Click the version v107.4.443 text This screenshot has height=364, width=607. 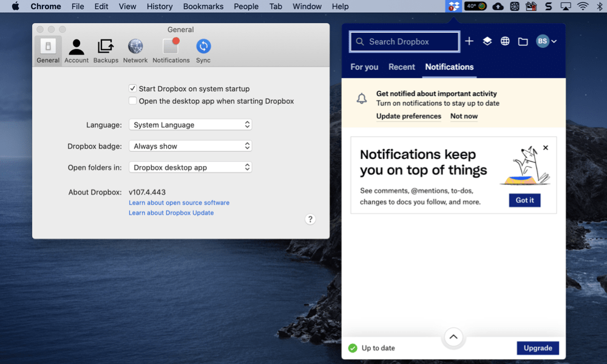147,192
